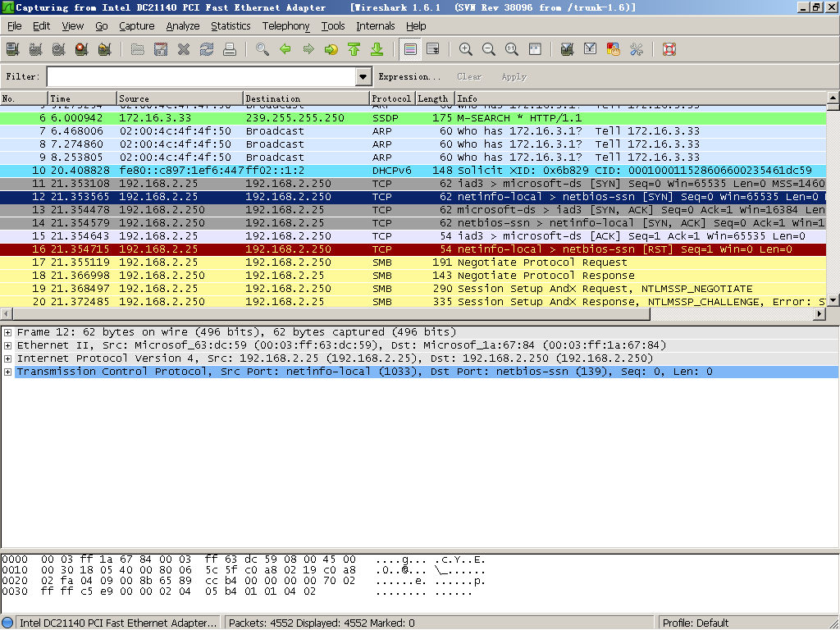840x630 pixels.
Task: Go to specific packet number icon
Action: point(331,49)
